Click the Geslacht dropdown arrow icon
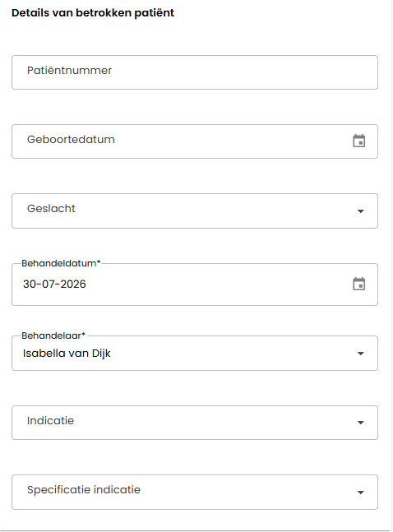 pyautogui.click(x=360, y=211)
